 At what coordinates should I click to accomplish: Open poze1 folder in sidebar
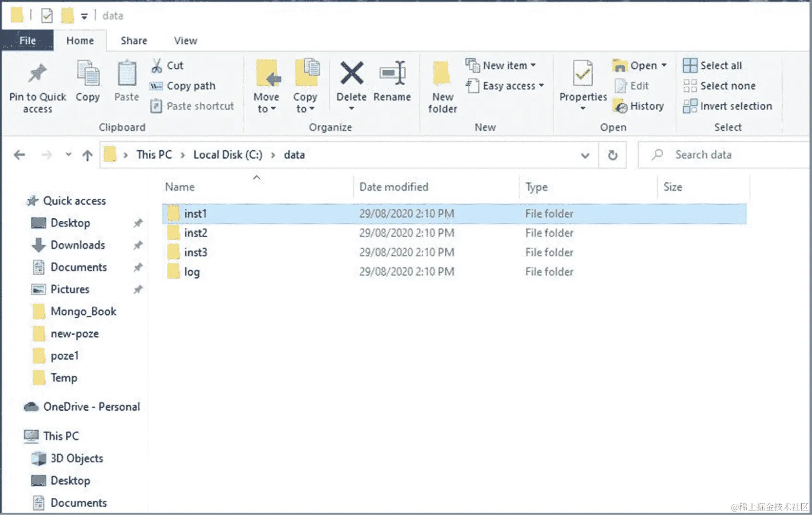pos(64,356)
